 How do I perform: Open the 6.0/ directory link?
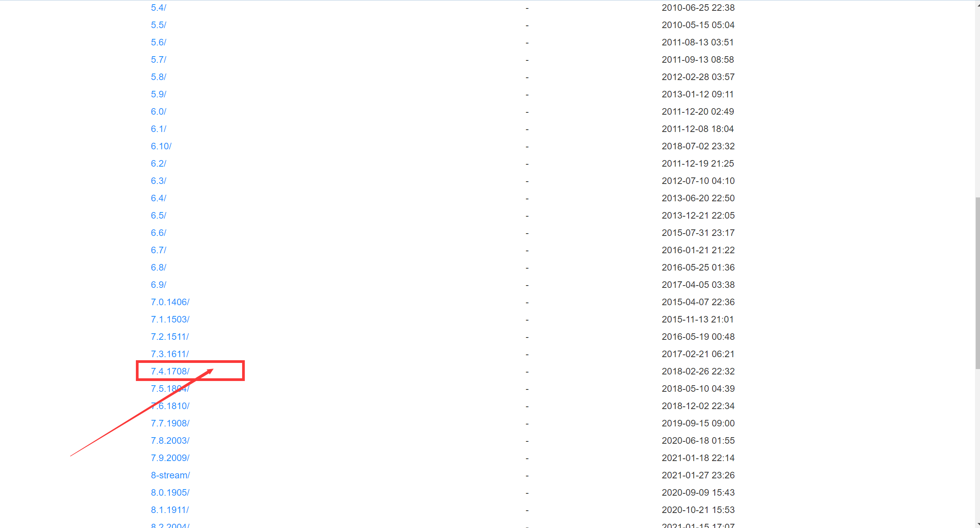158,112
